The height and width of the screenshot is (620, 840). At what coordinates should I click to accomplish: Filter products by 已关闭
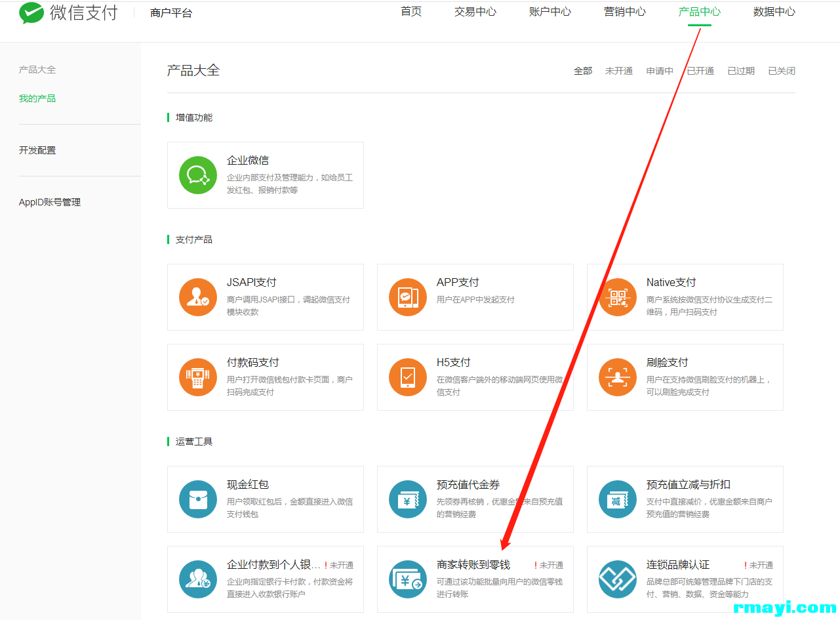point(782,71)
